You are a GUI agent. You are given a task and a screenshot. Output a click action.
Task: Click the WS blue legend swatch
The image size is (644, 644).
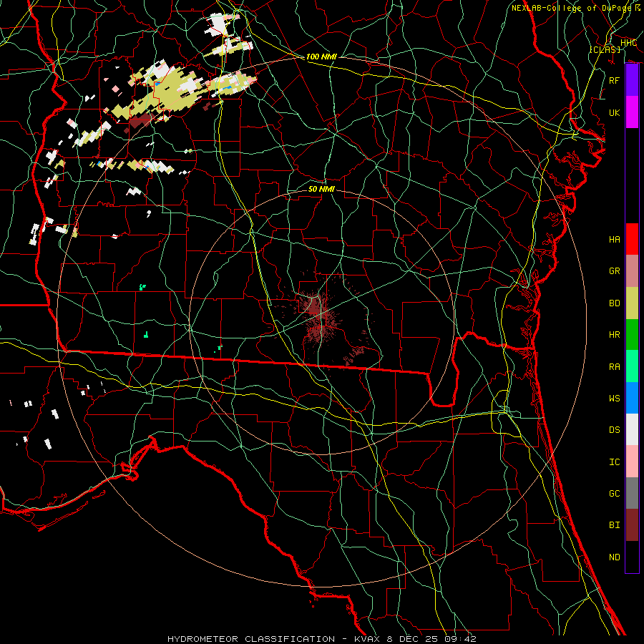coord(632,398)
